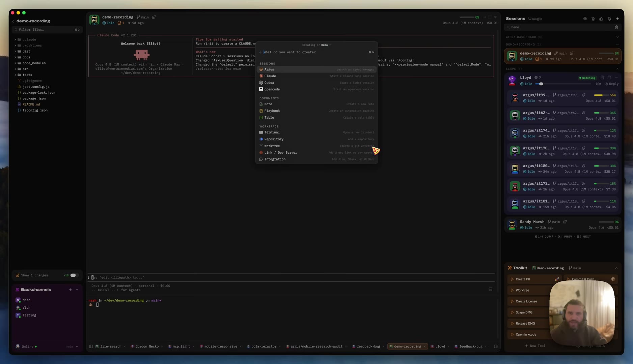Choose Worktree from the create menu

click(x=316, y=146)
